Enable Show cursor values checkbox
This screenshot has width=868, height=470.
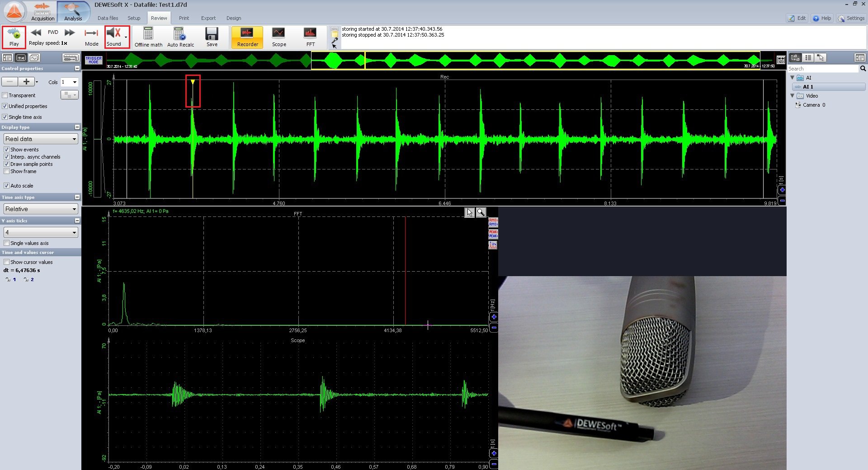pyautogui.click(x=6, y=262)
